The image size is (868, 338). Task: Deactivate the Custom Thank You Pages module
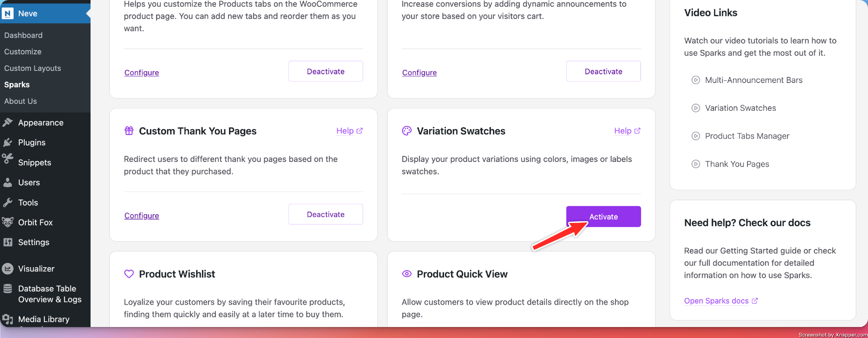(325, 215)
